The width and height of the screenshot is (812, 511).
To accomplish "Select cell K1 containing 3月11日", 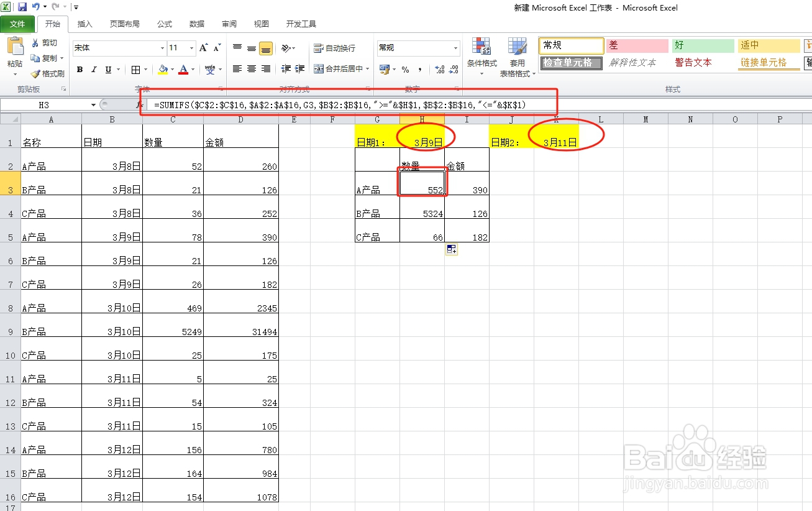I will pyautogui.click(x=556, y=136).
